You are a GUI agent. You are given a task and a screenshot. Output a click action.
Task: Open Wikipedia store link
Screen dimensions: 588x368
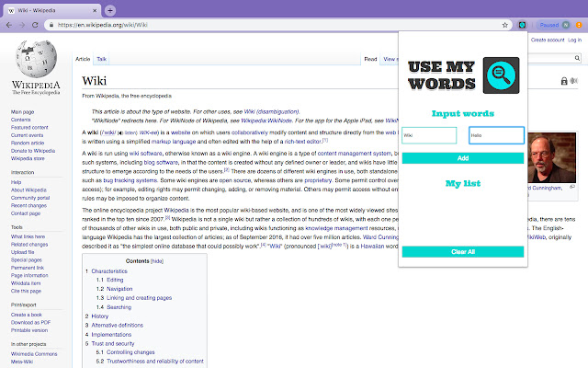[28, 158]
